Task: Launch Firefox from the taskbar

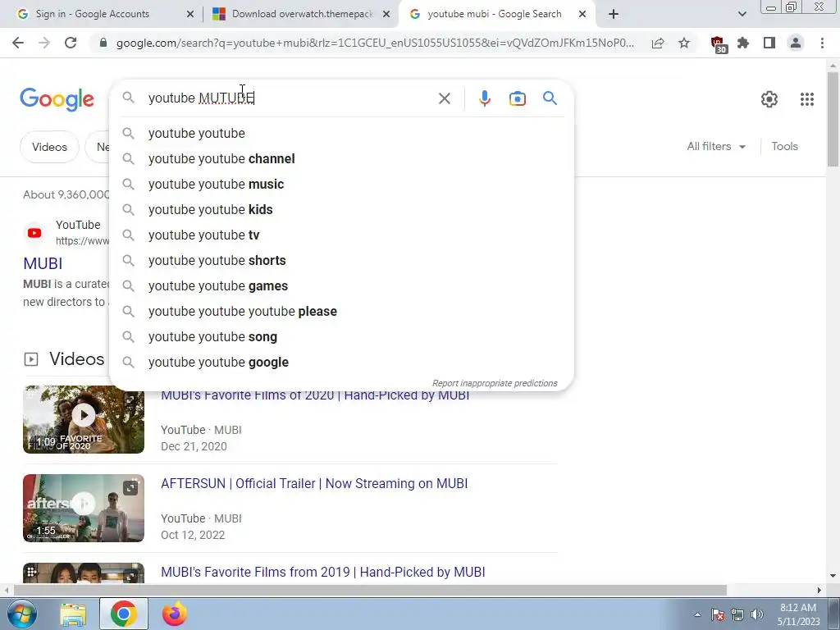Action: tap(174, 614)
